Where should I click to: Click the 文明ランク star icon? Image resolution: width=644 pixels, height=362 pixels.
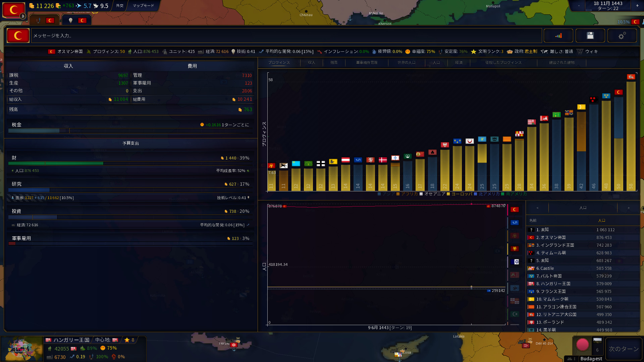coord(473,52)
